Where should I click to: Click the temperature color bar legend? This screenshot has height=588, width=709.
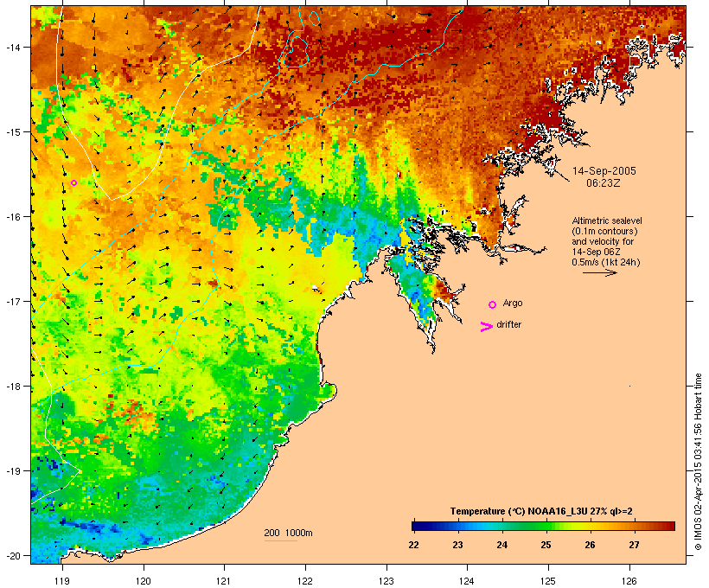[543, 526]
